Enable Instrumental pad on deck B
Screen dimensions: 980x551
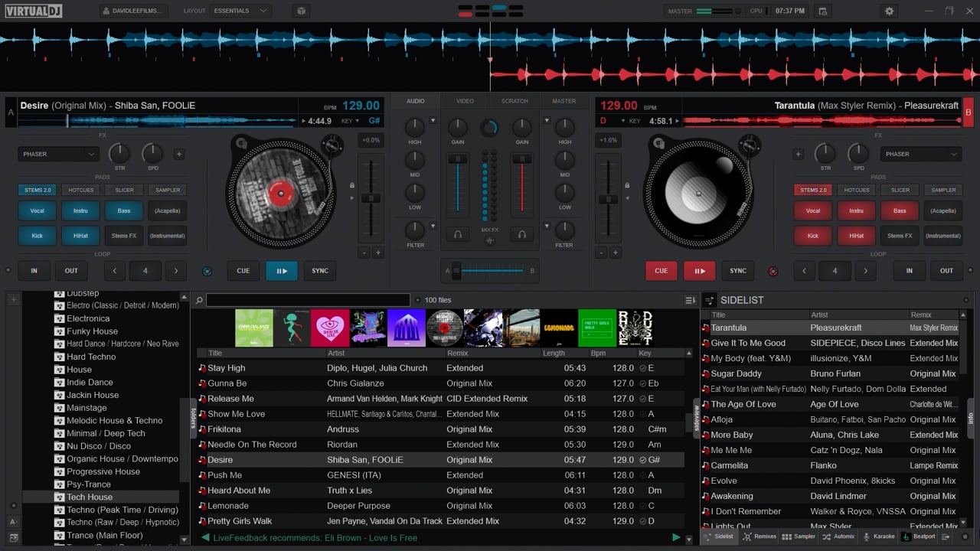[943, 236]
